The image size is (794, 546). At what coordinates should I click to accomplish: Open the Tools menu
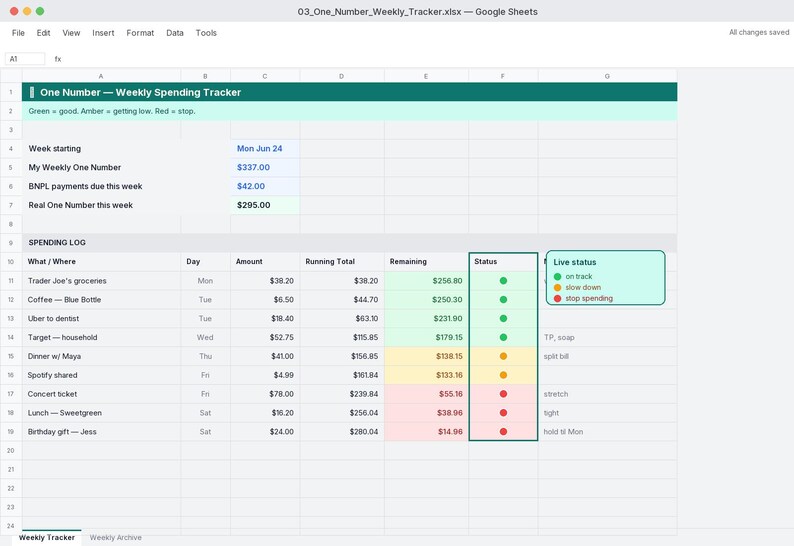click(x=206, y=33)
